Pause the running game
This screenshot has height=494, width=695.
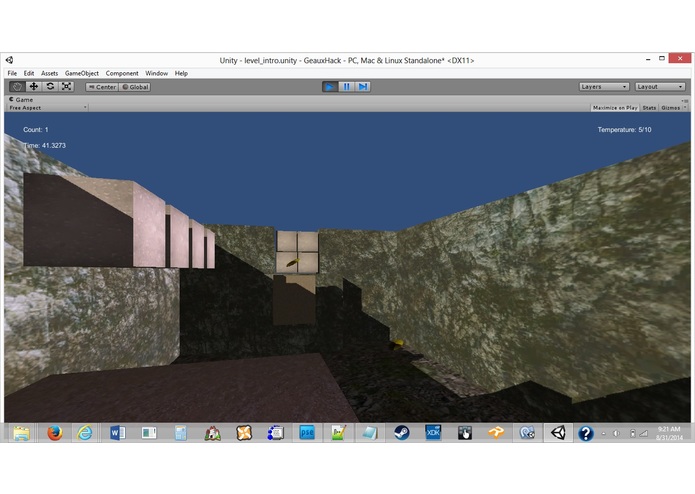(x=346, y=86)
